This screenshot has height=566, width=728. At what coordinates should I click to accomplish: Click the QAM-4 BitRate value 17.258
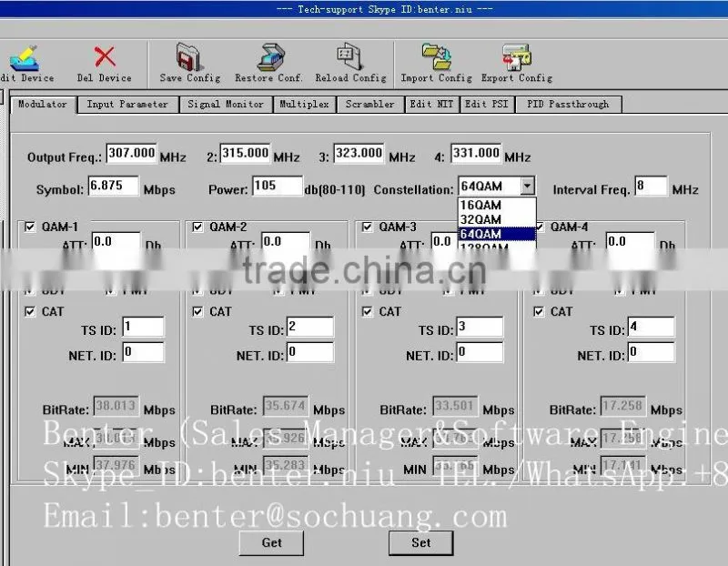622,406
